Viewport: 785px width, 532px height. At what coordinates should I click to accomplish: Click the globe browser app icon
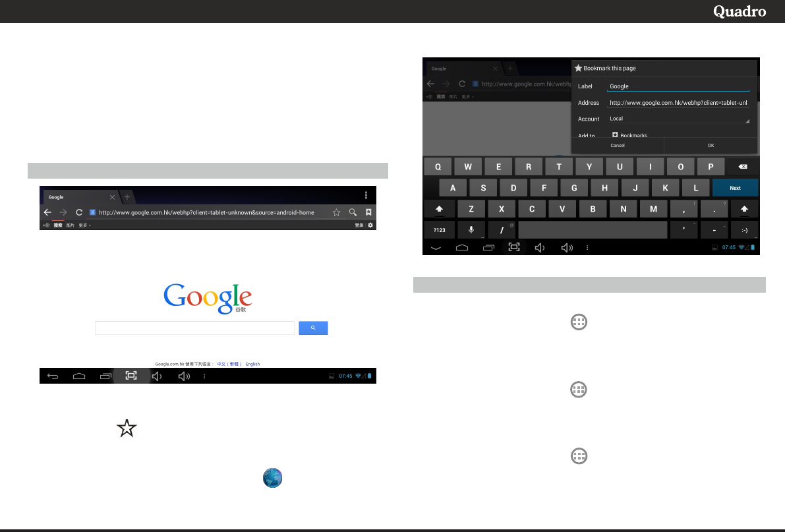click(273, 478)
